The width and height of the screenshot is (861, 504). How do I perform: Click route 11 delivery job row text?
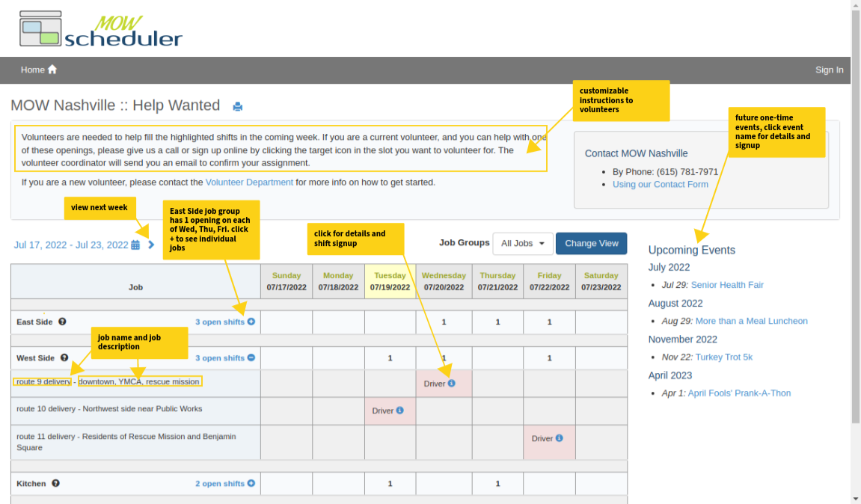click(x=126, y=442)
